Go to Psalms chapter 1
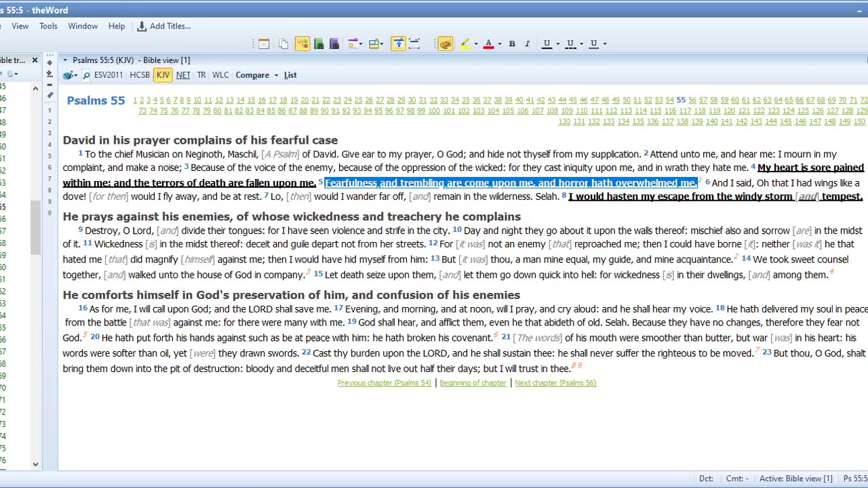This screenshot has height=488, width=868. tap(135, 100)
